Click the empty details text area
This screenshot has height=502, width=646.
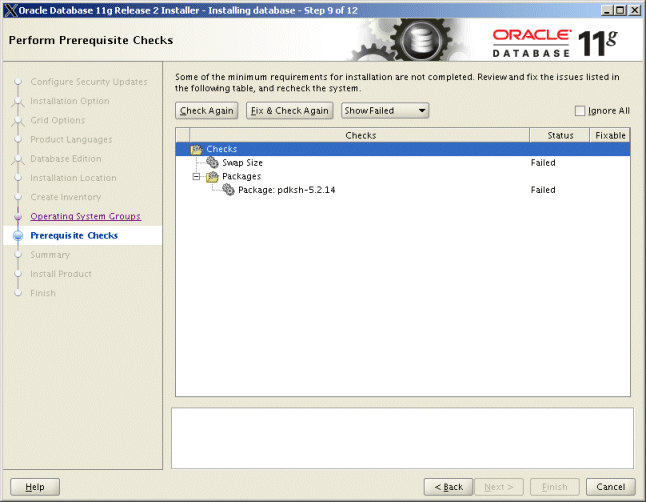402,438
